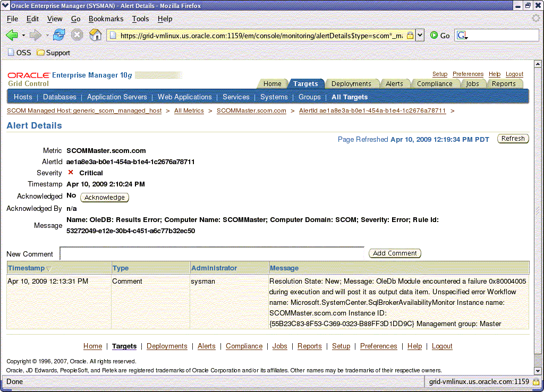Open the Web Applications subtab

pyautogui.click(x=184, y=97)
